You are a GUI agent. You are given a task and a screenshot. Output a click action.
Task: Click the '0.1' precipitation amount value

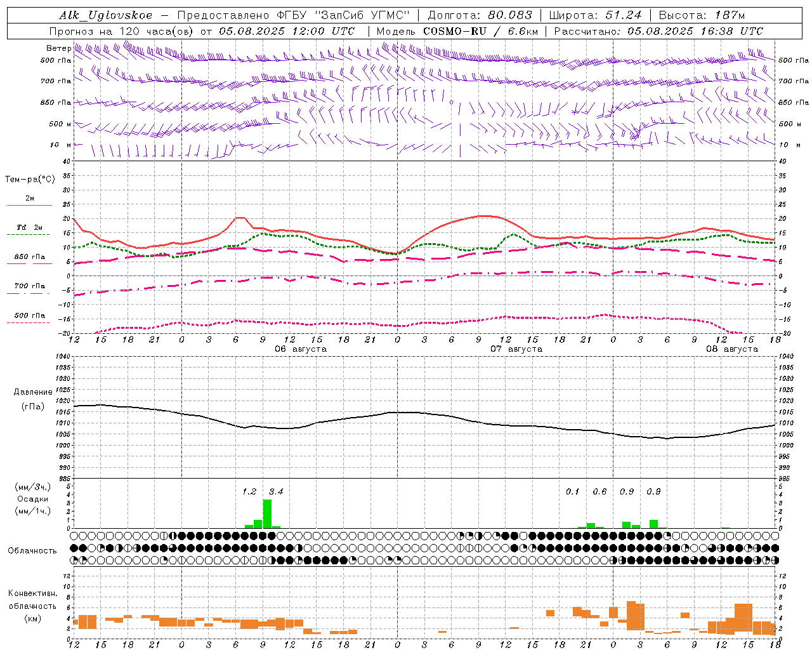click(573, 491)
